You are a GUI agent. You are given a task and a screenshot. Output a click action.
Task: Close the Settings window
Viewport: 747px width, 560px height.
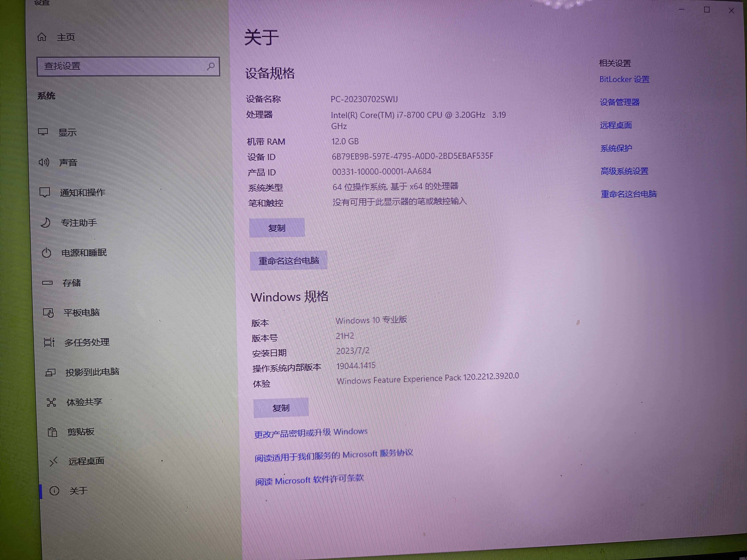pyautogui.click(x=731, y=11)
